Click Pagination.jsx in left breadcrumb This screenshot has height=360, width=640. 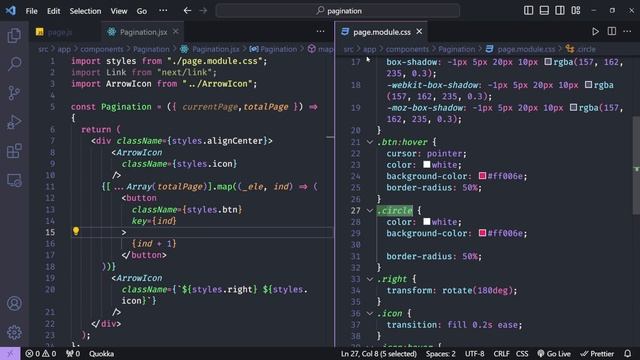pos(216,49)
